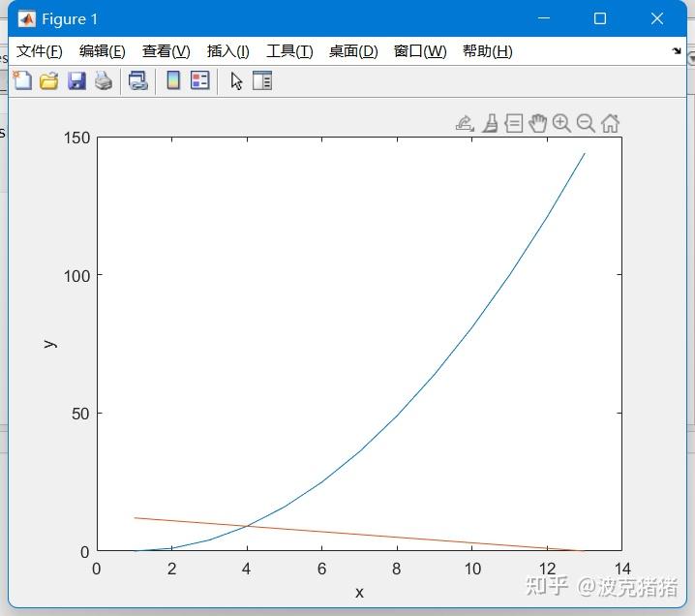Dock the figure using the corner arrow

point(677,50)
